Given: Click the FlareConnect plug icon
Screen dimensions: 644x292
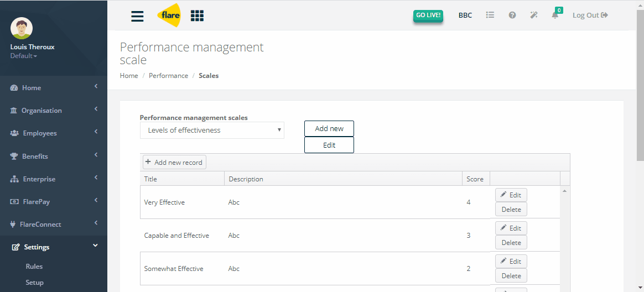Looking at the screenshot, I should (x=12, y=224).
